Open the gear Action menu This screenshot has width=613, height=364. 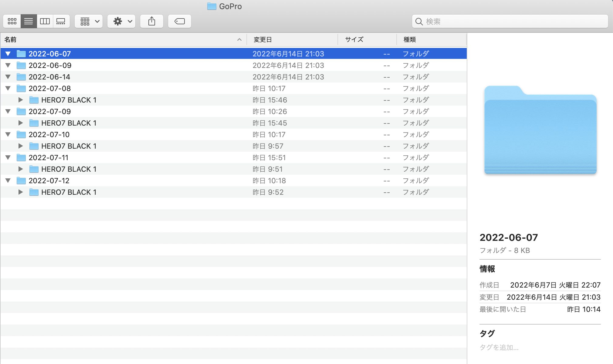121,21
